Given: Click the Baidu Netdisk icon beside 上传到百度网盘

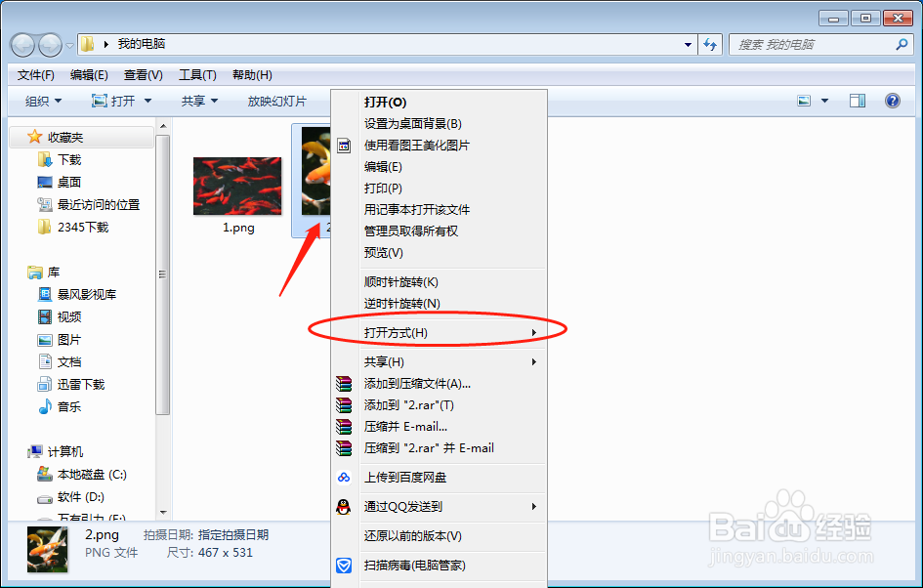Looking at the screenshot, I should (344, 478).
